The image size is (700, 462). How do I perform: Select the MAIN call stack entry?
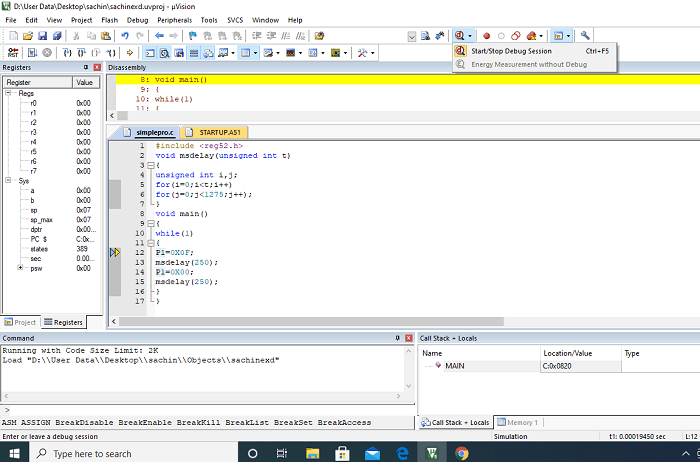pyautogui.click(x=454, y=366)
